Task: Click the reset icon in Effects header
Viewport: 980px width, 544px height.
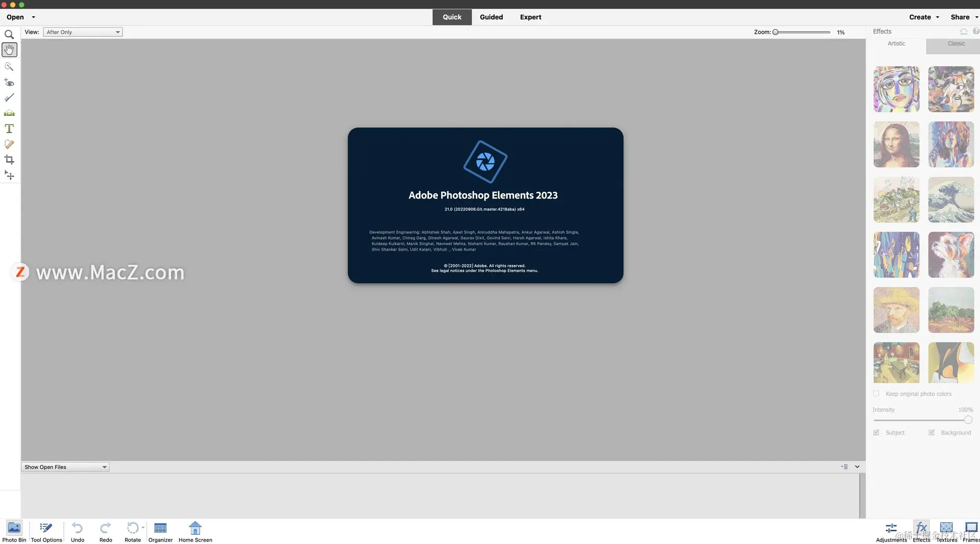Action: click(964, 31)
